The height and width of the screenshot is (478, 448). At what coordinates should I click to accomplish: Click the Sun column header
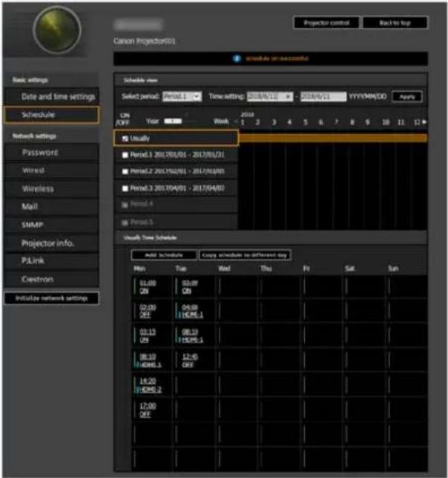(x=393, y=268)
